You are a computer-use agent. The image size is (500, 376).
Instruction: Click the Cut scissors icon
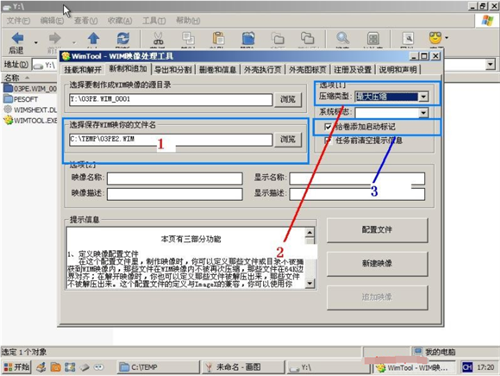[158, 39]
